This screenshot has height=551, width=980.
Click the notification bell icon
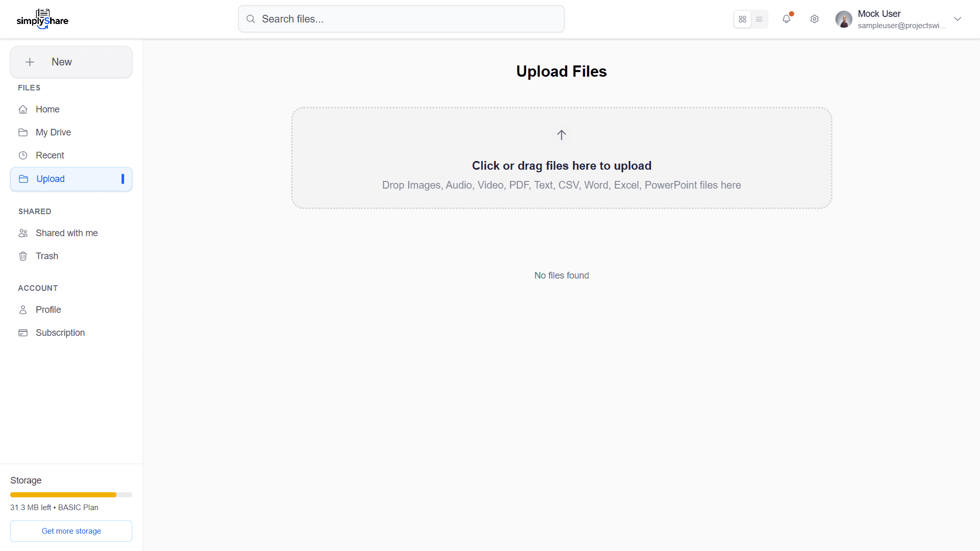(786, 19)
